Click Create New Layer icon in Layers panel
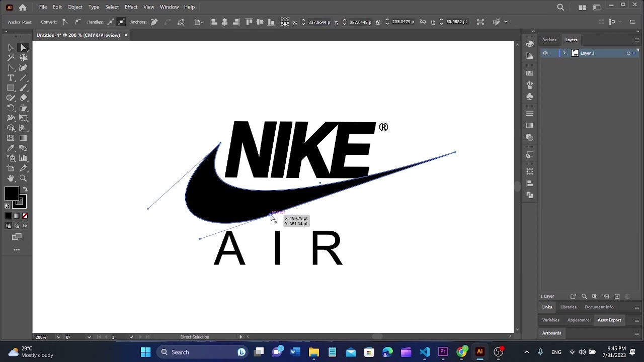The height and width of the screenshot is (362, 644). (617, 296)
